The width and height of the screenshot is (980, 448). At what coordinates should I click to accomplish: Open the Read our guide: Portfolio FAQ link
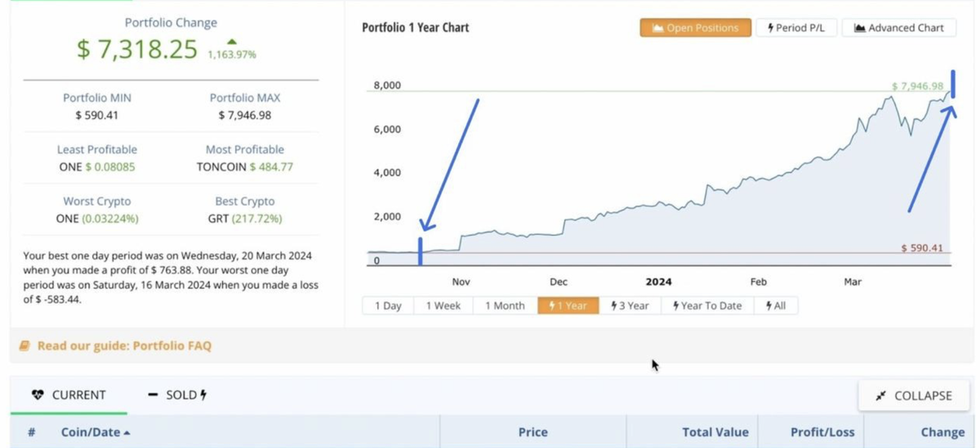[x=124, y=346]
